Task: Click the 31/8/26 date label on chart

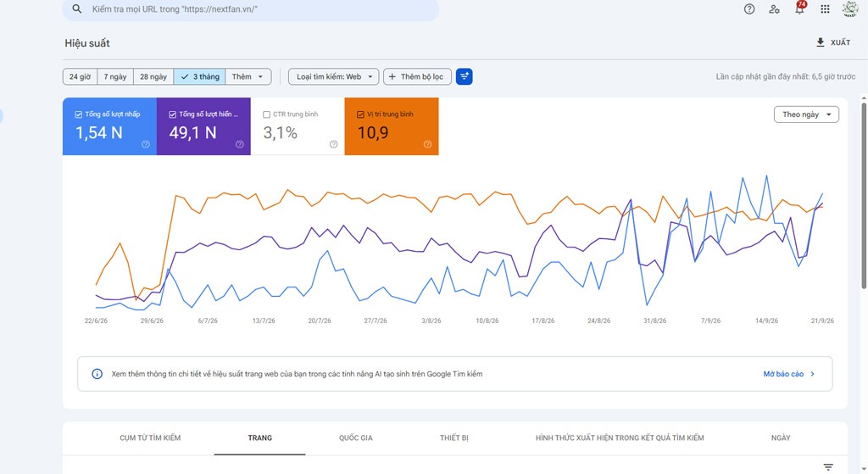Action: tap(655, 321)
